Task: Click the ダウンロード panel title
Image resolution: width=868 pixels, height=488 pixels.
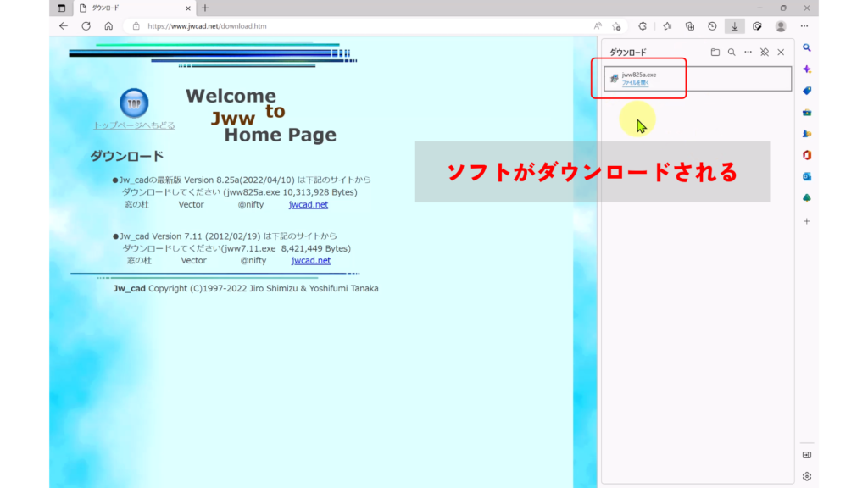Action: (x=628, y=53)
